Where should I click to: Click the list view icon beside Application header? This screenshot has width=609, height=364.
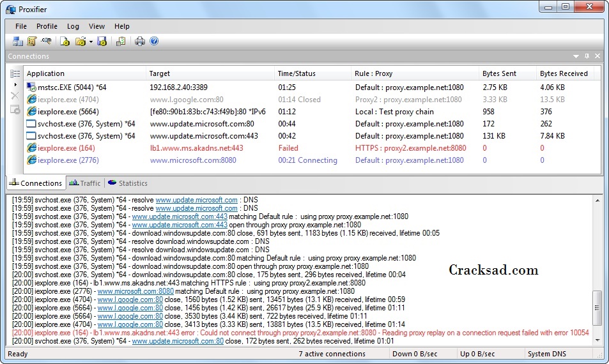click(15, 73)
